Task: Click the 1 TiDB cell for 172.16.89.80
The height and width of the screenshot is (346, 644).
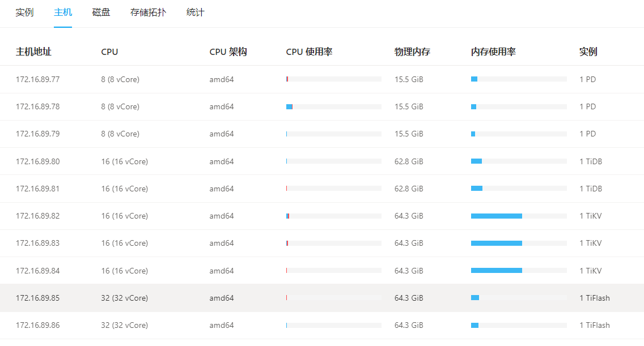Action: (591, 161)
